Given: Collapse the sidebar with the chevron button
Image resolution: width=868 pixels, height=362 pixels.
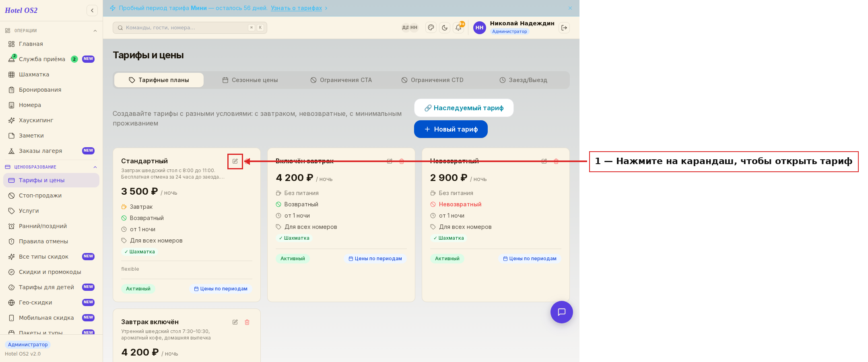Looking at the screenshot, I should coord(92,10).
